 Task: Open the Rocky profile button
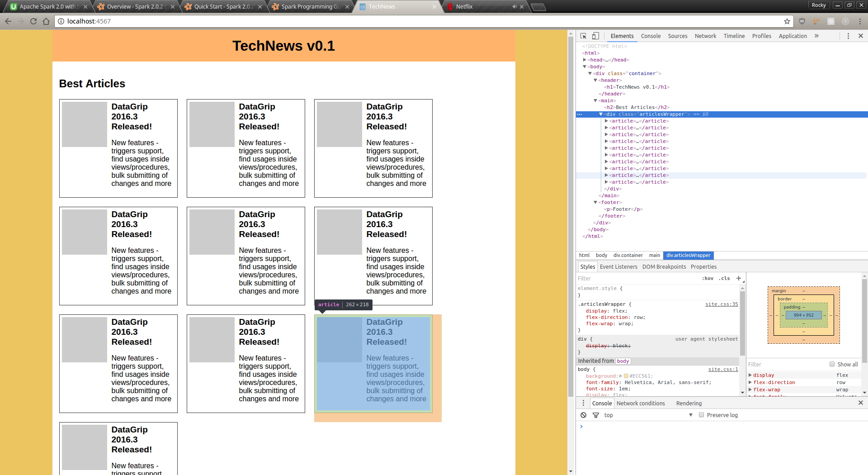[x=818, y=5]
